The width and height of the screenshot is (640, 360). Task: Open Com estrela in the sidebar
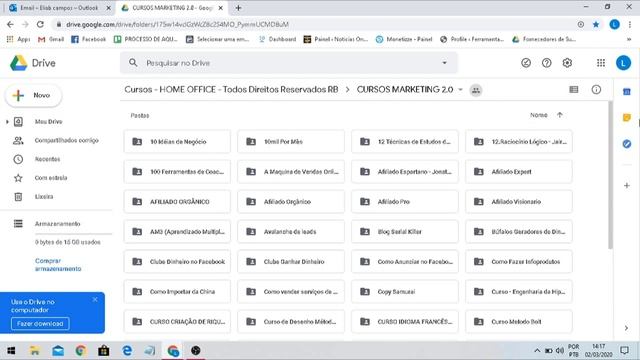pyautogui.click(x=51, y=178)
